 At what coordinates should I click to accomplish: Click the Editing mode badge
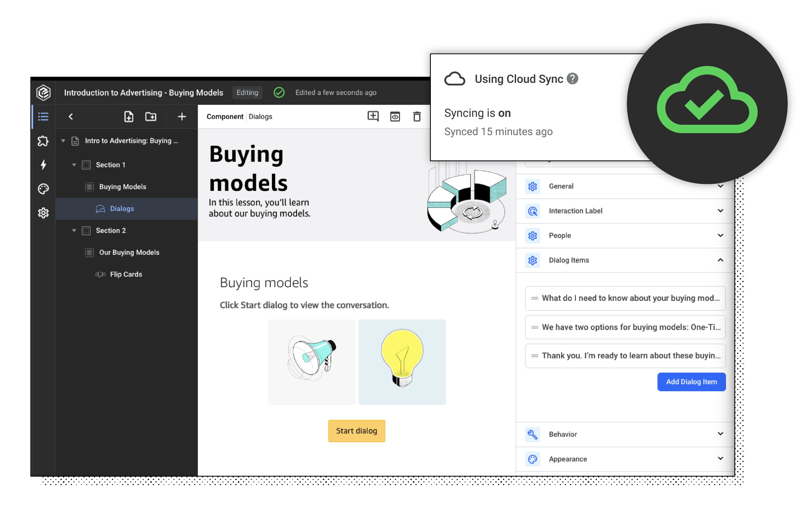coord(247,92)
